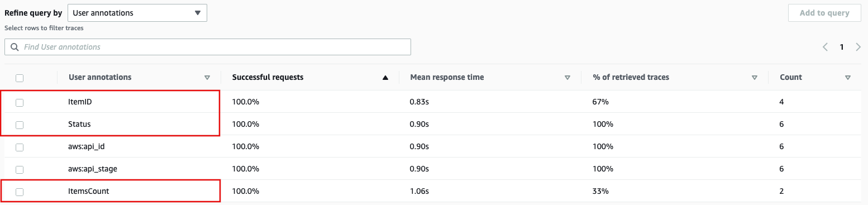Check the ItemsCount row checkbox
The image size is (868, 205).
tap(20, 192)
